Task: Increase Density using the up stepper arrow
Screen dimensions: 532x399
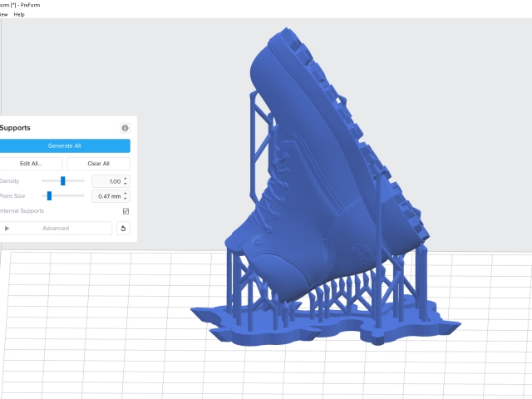Action: point(126,179)
